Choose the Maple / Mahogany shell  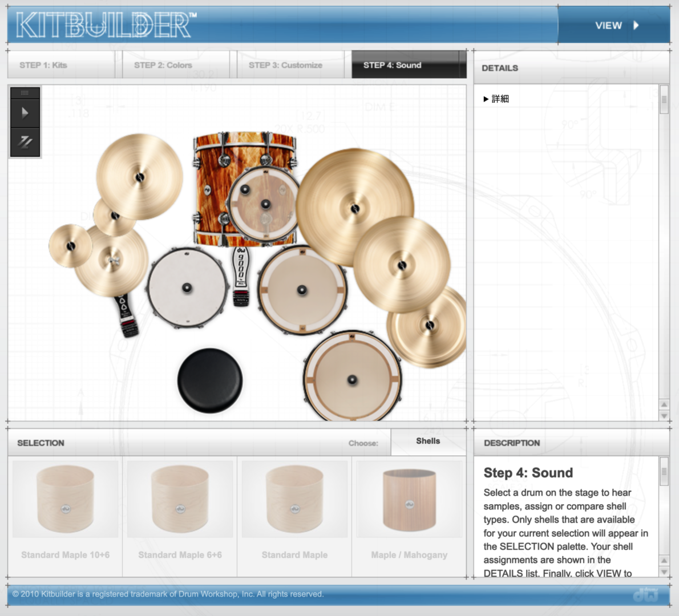coord(409,516)
